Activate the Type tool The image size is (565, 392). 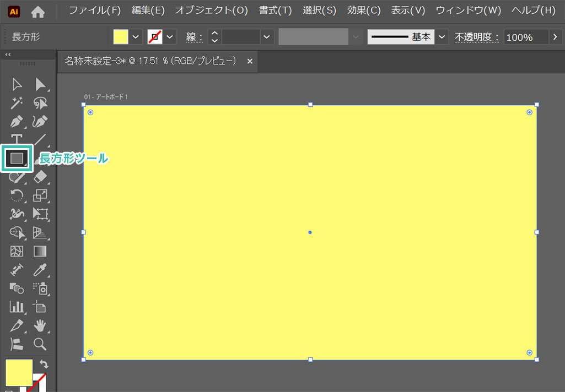click(17, 139)
